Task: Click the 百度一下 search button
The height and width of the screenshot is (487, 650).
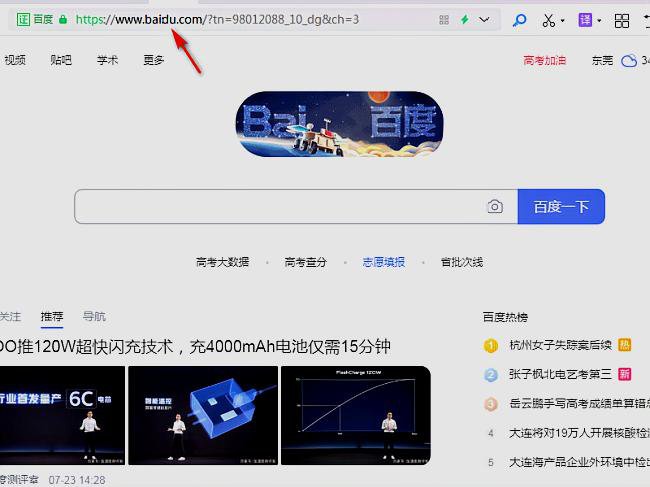Action: [561, 206]
